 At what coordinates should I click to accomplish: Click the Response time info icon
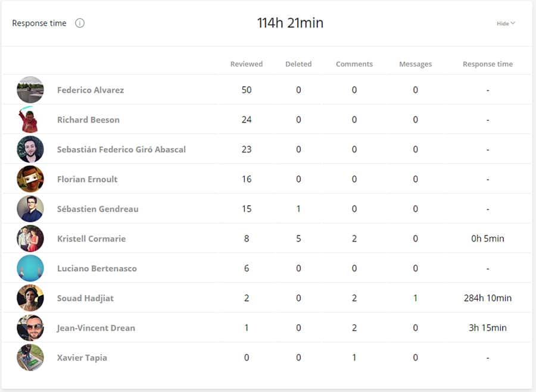click(x=80, y=23)
